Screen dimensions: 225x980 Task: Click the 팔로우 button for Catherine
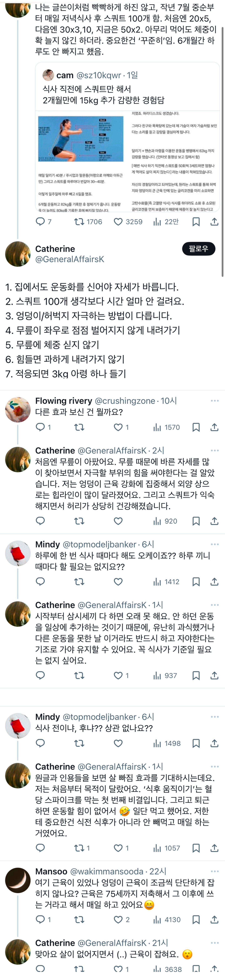(198, 249)
